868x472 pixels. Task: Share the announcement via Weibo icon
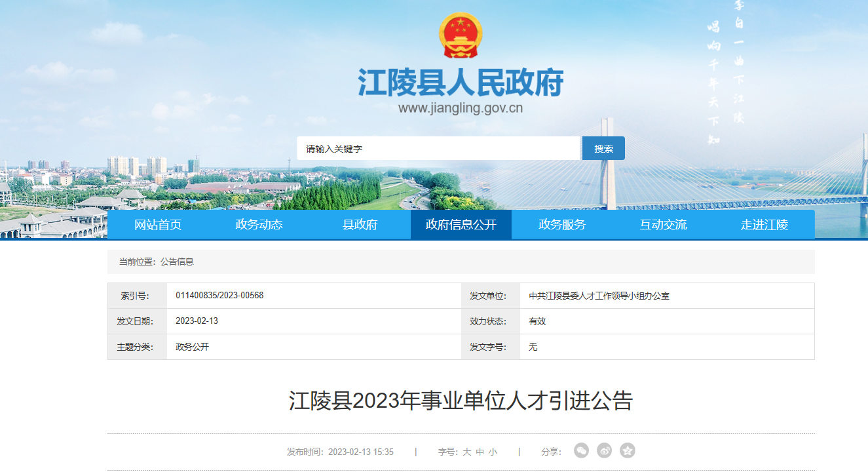click(605, 451)
